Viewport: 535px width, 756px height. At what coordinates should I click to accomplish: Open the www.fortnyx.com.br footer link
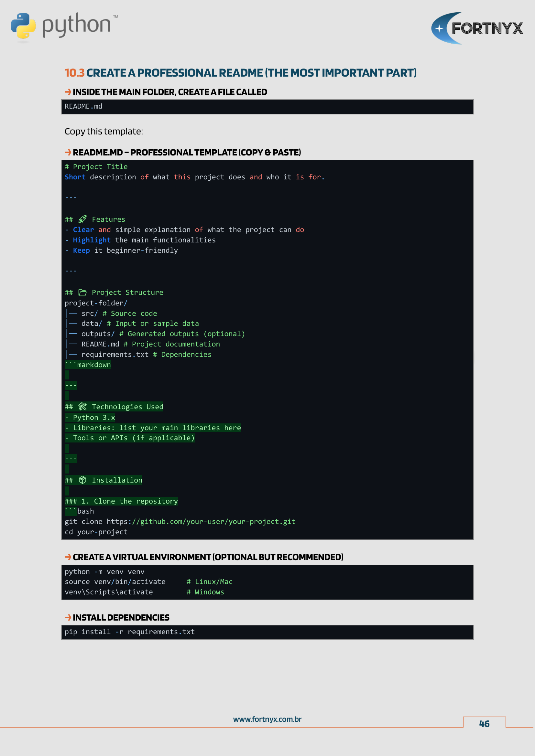267,719
